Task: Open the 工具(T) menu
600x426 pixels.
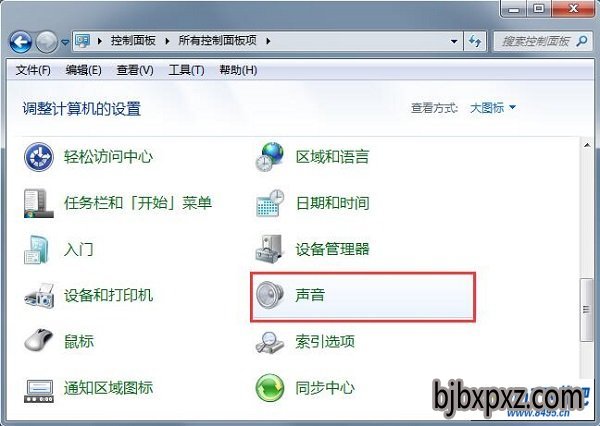Action: coord(186,70)
